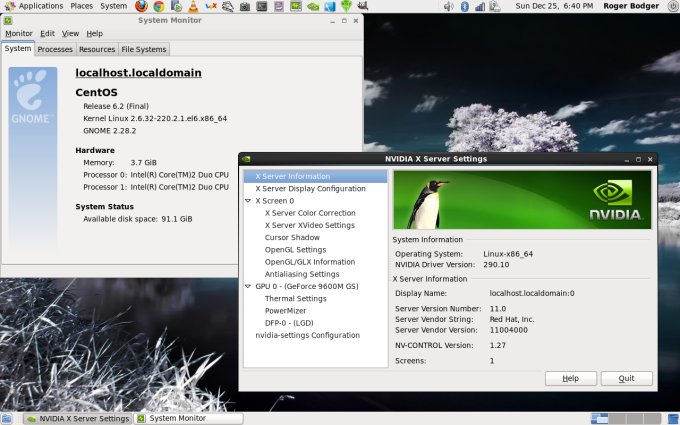The height and width of the screenshot is (425, 680).
Task: Open the Monitor menu in System Monitor
Action: pos(19,33)
